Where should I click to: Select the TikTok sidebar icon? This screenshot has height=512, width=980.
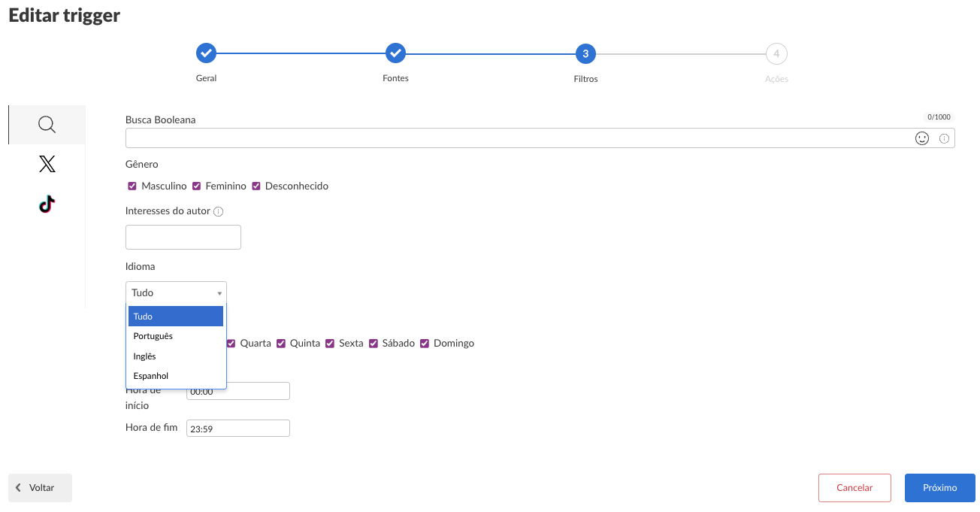tap(47, 204)
